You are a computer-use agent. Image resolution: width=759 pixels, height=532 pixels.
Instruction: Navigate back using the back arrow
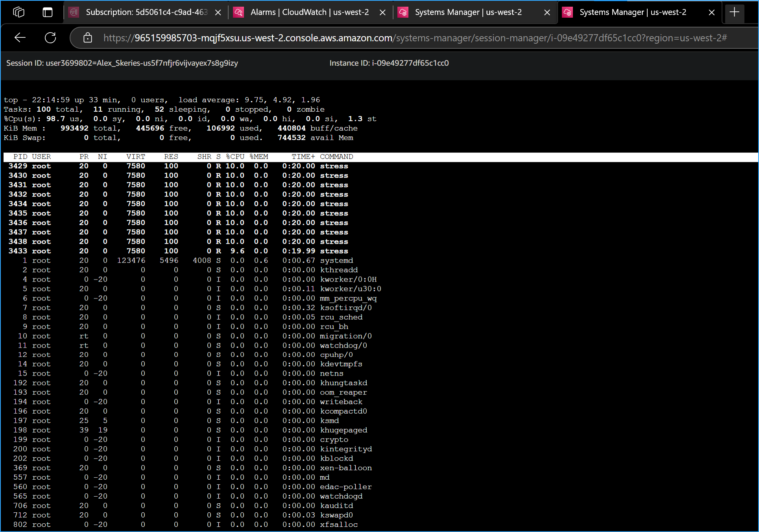(20, 38)
